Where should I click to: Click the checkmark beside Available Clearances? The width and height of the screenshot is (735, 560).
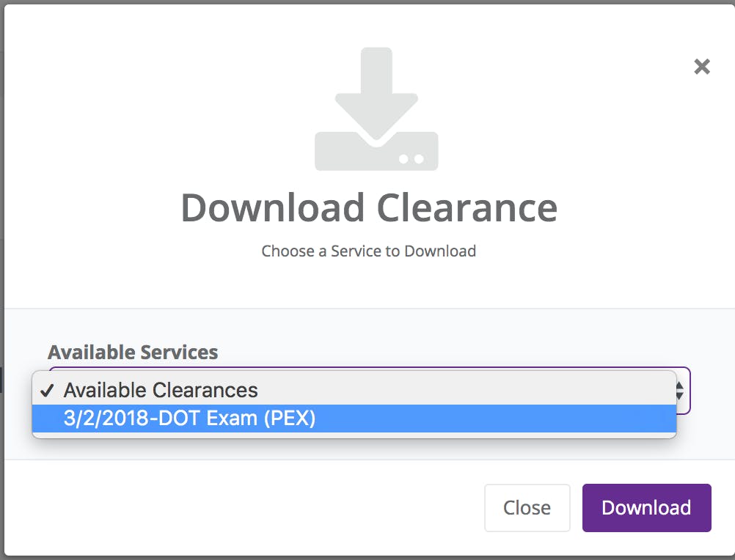pyautogui.click(x=48, y=389)
